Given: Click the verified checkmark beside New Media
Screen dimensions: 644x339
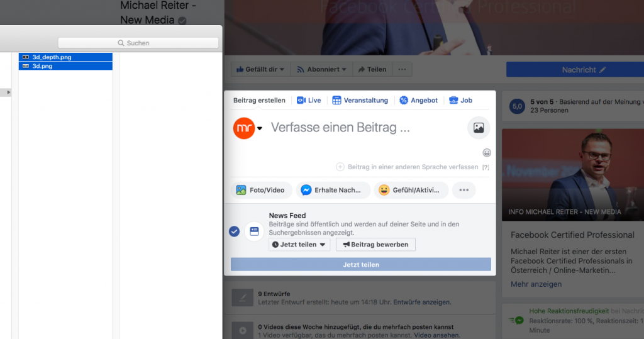Looking at the screenshot, I should [x=182, y=21].
